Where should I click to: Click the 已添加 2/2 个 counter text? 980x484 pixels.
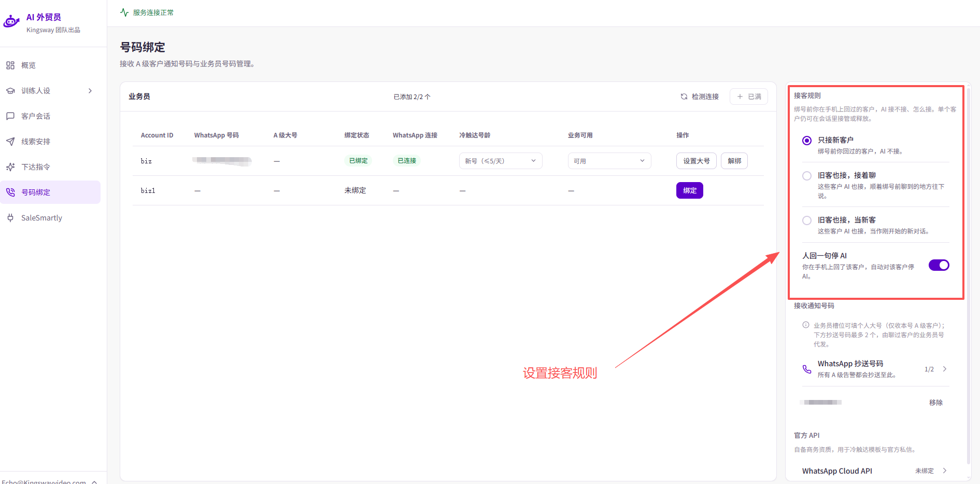pos(412,97)
